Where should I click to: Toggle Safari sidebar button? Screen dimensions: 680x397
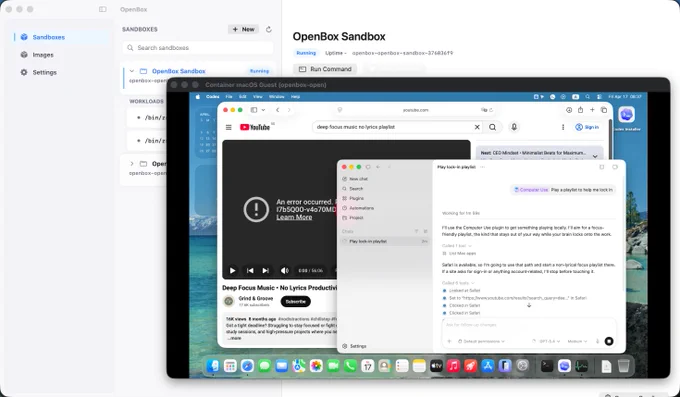tap(254, 110)
